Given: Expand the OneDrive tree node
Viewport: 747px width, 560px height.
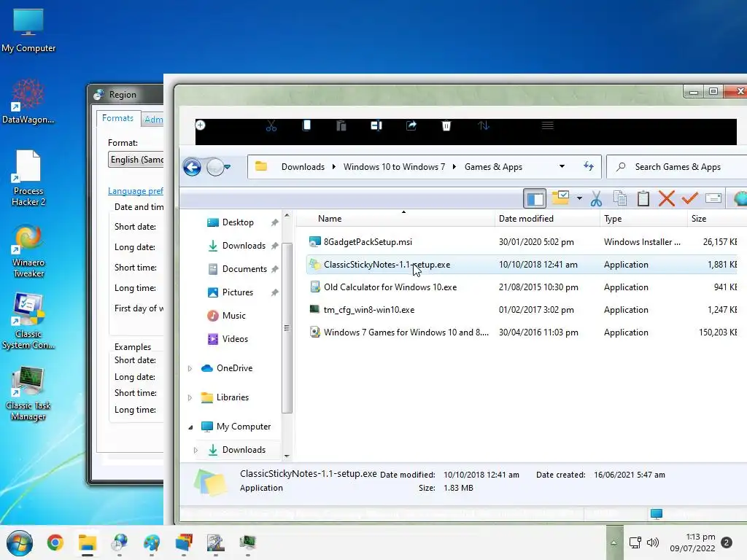Looking at the screenshot, I should [x=190, y=368].
